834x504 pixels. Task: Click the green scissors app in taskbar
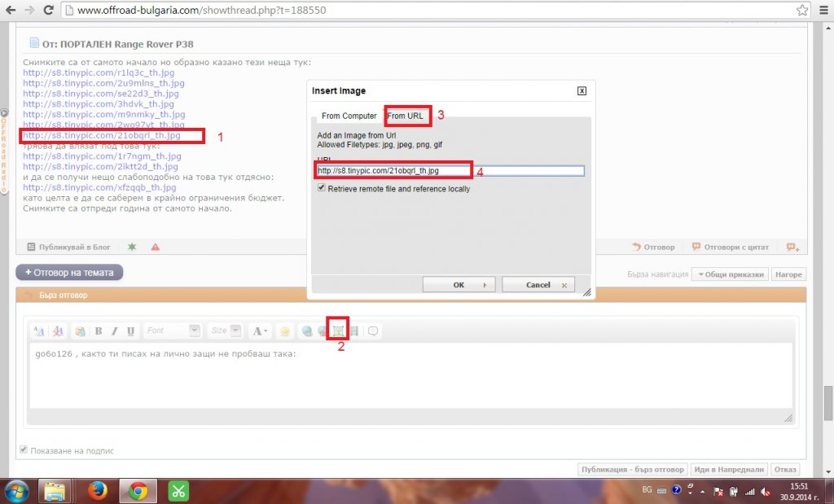pyautogui.click(x=178, y=491)
